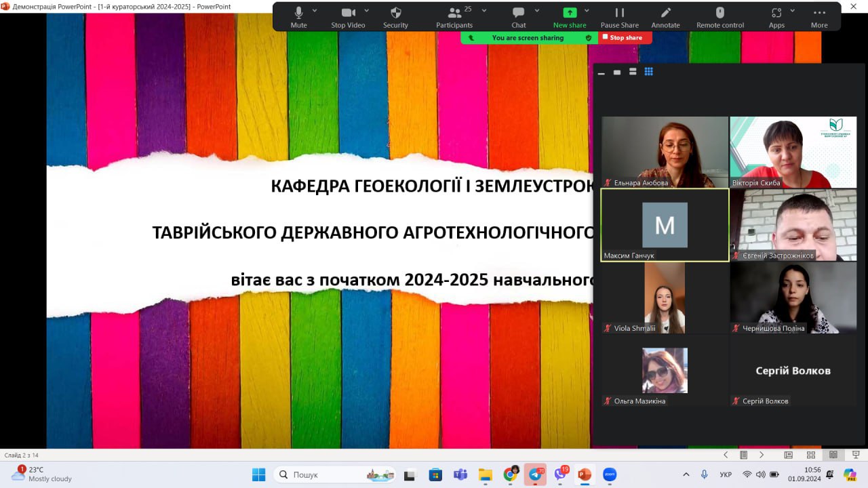The height and width of the screenshot is (488, 868).
Task: Select Максим Ганчук's video tile
Action: 665,225
